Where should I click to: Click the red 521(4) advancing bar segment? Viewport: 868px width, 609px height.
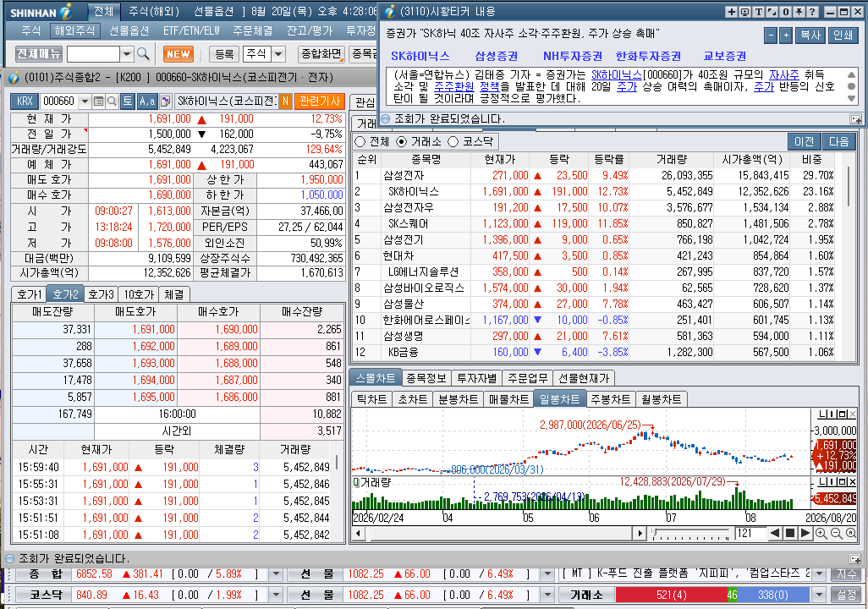[671, 595]
